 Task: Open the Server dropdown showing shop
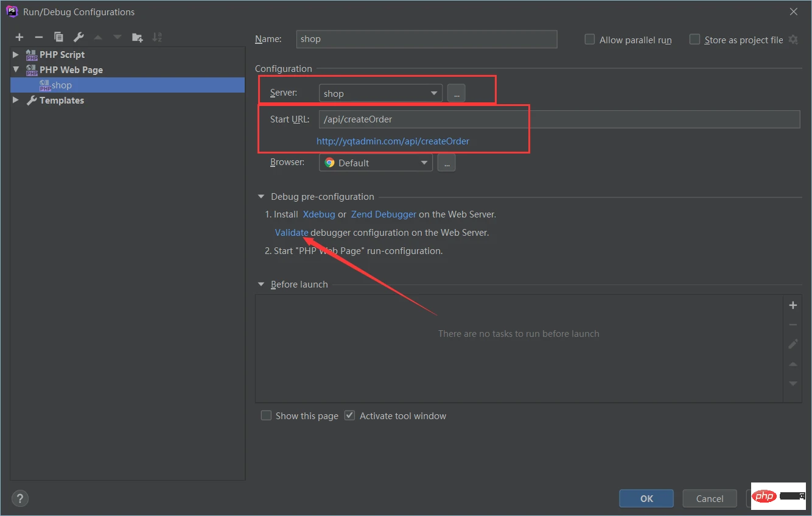tap(380, 93)
